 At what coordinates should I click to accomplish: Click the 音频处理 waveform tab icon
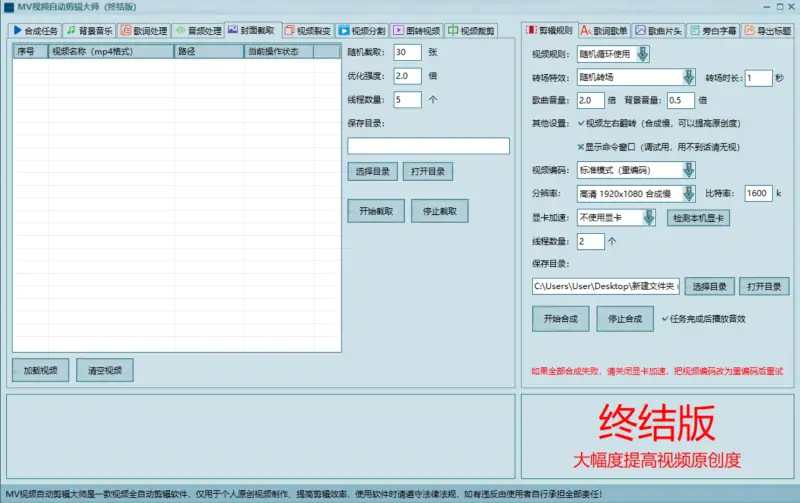(x=180, y=30)
